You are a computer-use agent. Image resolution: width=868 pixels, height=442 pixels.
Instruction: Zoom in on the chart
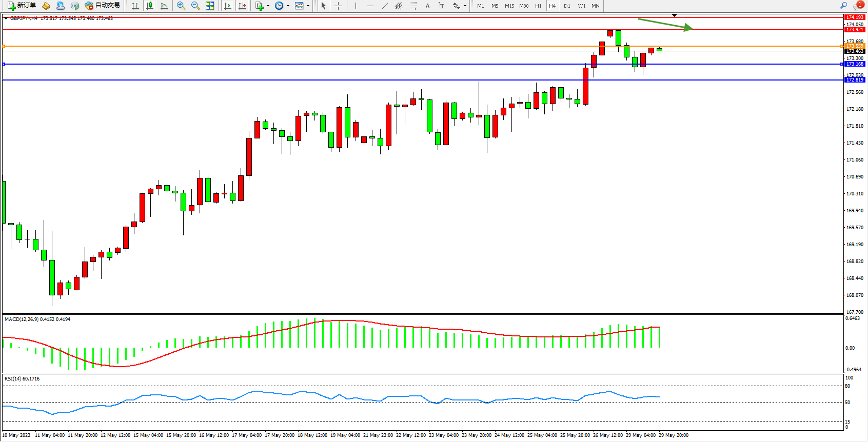pos(181,6)
